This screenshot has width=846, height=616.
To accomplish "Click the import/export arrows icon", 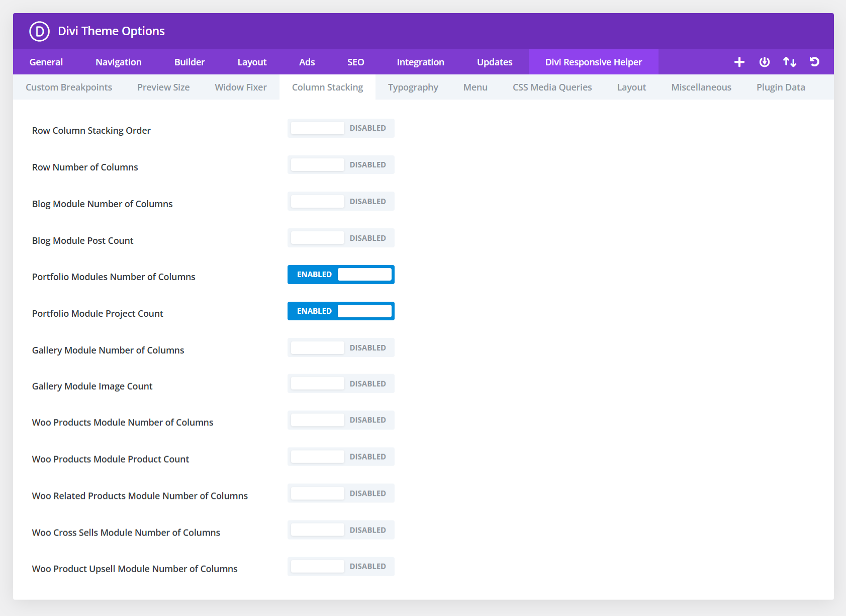I will click(789, 62).
